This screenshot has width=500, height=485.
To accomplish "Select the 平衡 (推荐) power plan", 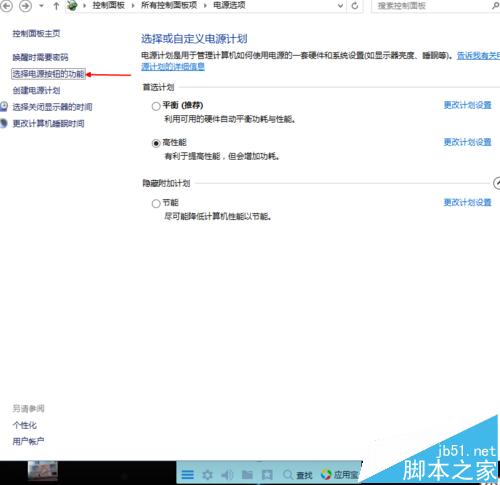I will tap(156, 106).
